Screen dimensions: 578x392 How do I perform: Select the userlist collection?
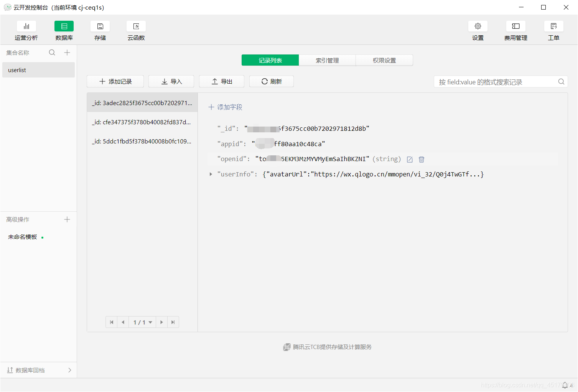(39, 70)
